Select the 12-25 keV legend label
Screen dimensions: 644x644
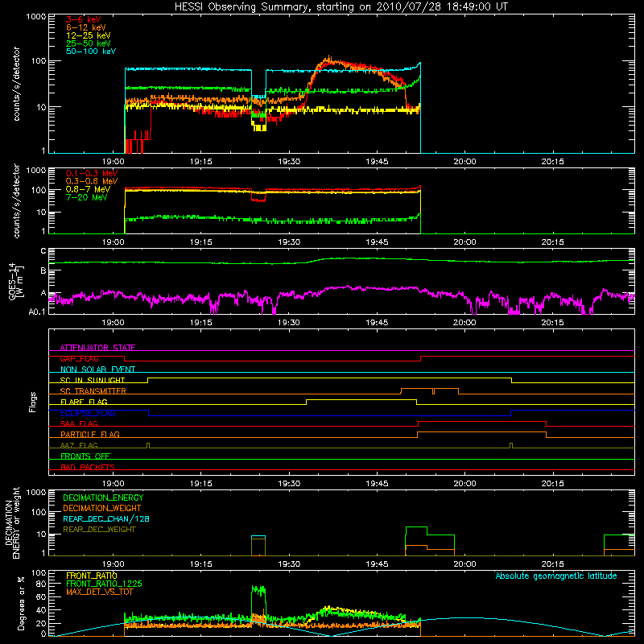tap(89, 35)
